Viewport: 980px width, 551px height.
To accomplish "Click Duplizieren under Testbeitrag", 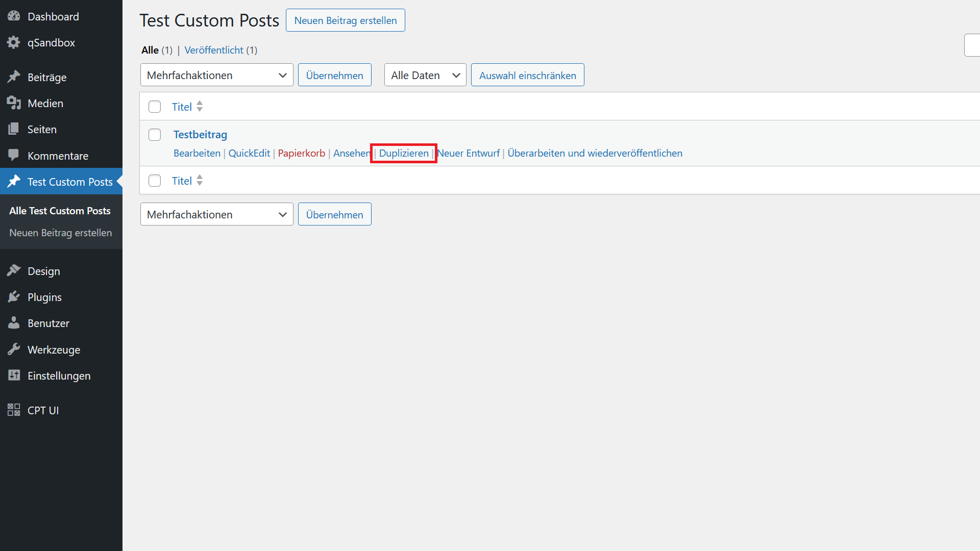I will click(404, 153).
